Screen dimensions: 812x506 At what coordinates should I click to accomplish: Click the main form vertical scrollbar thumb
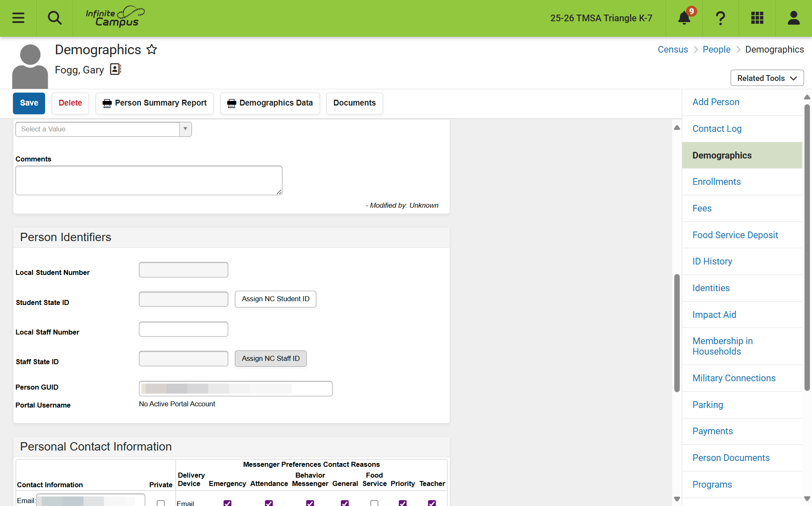tap(677, 332)
